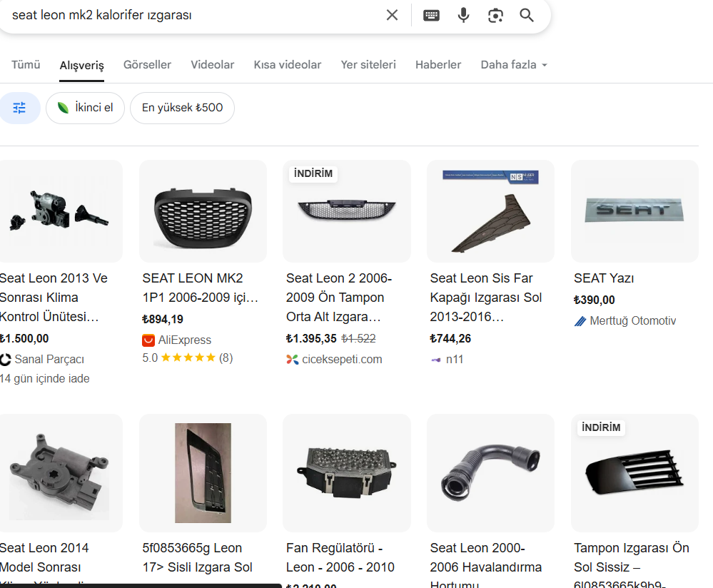Click the İNDİRİM badge on the ciceksepeti listing
Image resolution: width=713 pixels, height=588 pixels.
[x=313, y=173]
